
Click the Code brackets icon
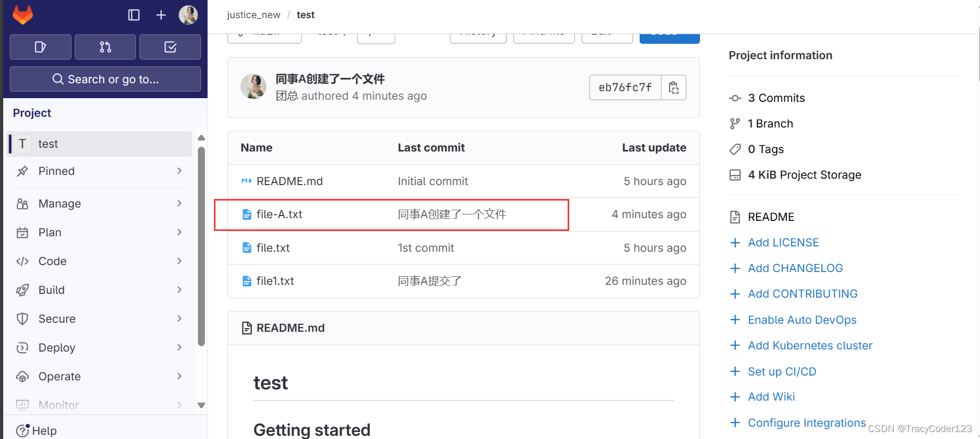pyautogui.click(x=22, y=261)
